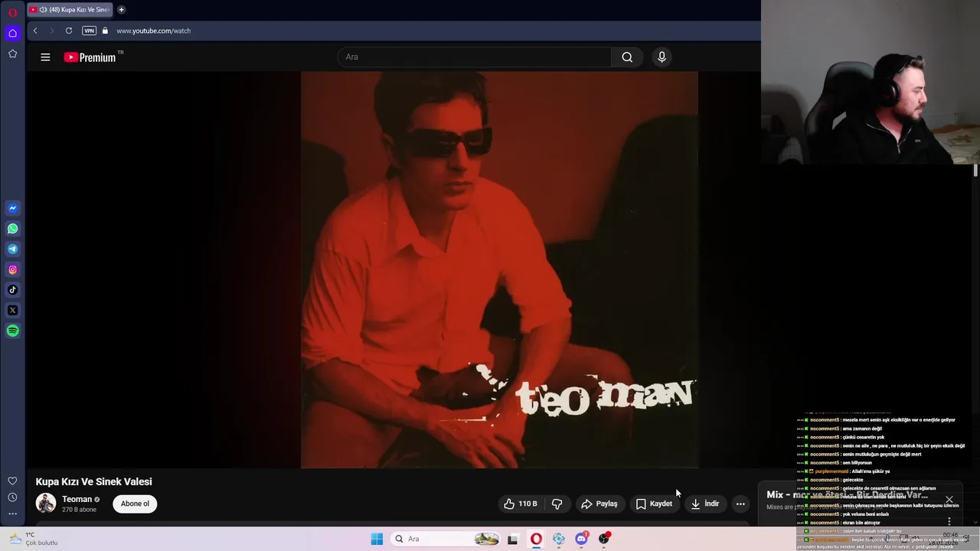Screen dimensions: 980x551
Task: Open the Opera main menu icon
Action: 12,12
